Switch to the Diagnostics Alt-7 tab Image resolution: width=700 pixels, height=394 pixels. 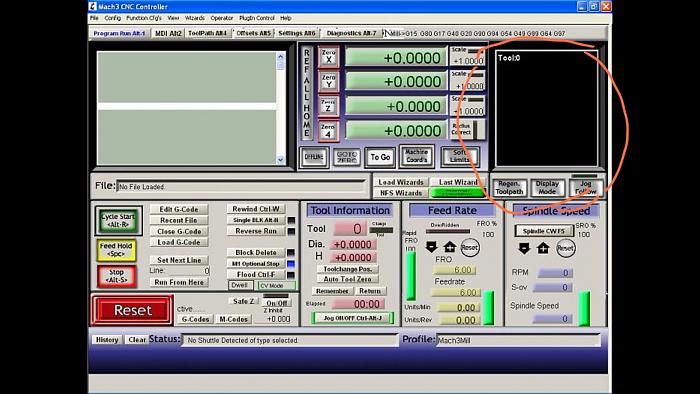(x=351, y=33)
